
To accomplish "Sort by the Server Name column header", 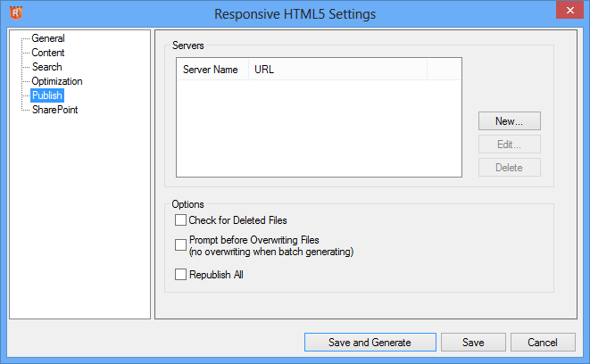I will tap(212, 69).
